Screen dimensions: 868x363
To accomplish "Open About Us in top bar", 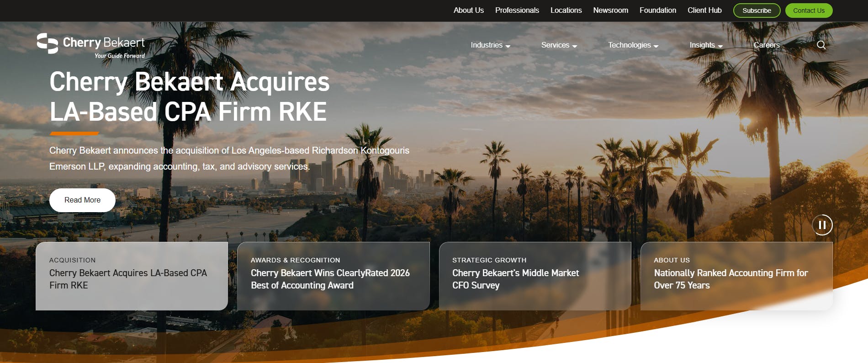I will pyautogui.click(x=469, y=10).
